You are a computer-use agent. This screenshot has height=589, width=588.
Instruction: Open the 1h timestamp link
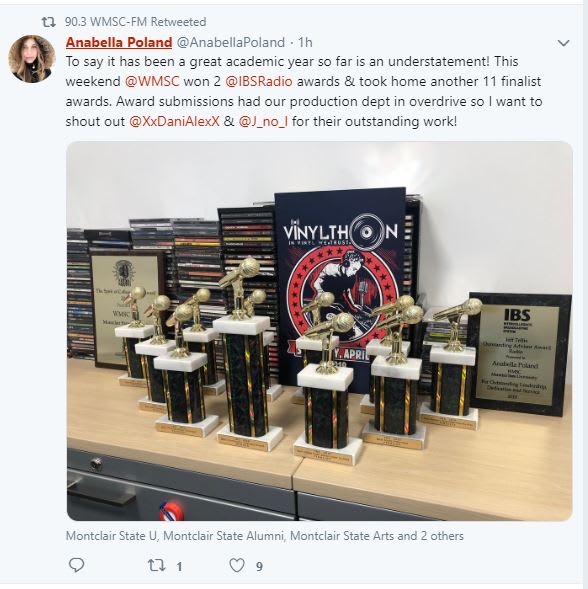click(305, 42)
